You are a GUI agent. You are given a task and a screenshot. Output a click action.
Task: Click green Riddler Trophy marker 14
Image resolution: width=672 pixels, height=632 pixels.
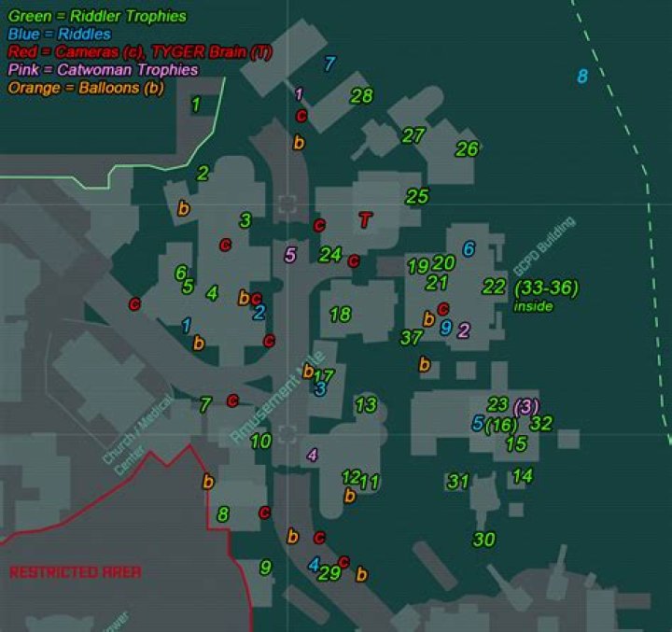pyautogui.click(x=523, y=476)
